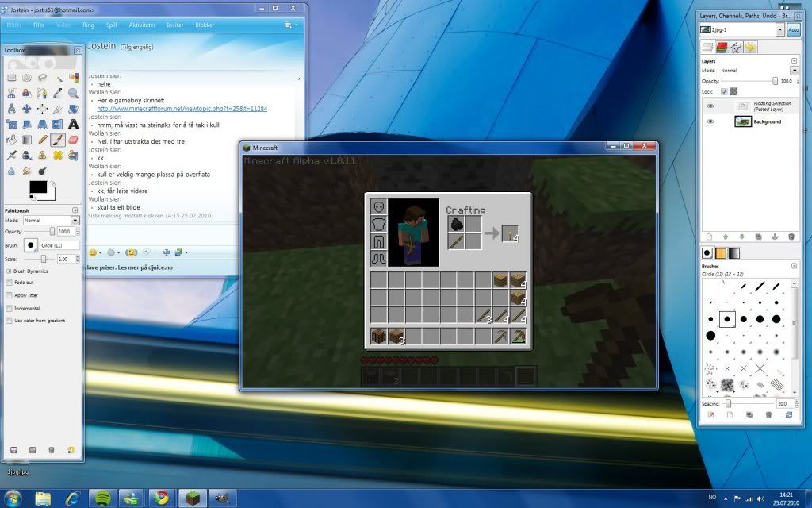Screen dimensions: 812x508
Task: Refresh brushes in the Brushes panel
Action: (x=789, y=415)
